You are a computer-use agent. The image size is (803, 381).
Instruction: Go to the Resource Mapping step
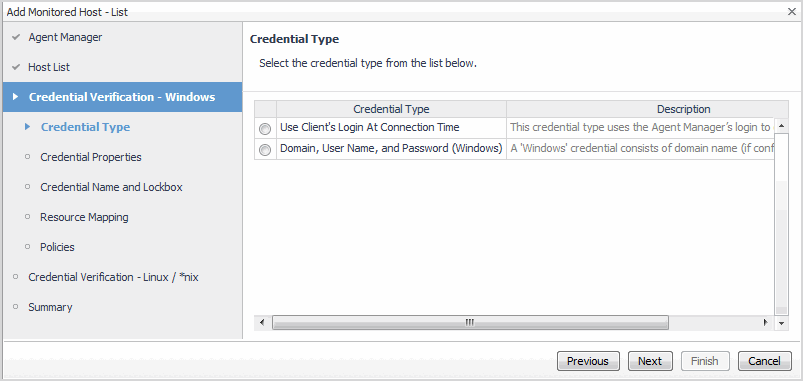click(84, 217)
